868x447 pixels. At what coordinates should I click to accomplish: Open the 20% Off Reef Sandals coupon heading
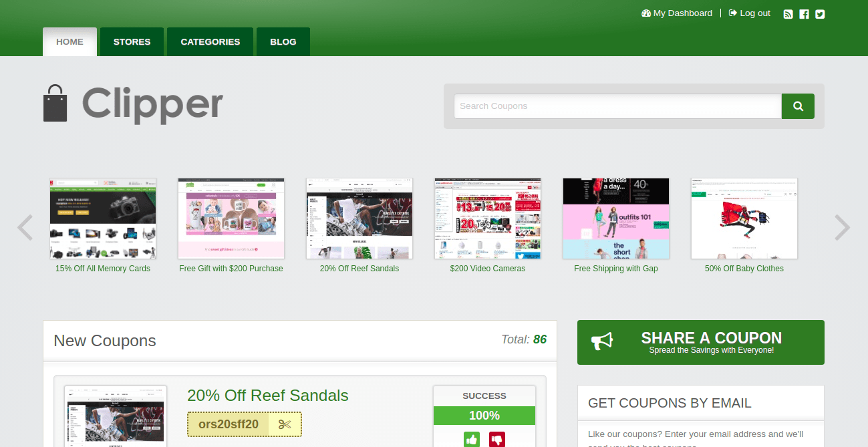268,396
